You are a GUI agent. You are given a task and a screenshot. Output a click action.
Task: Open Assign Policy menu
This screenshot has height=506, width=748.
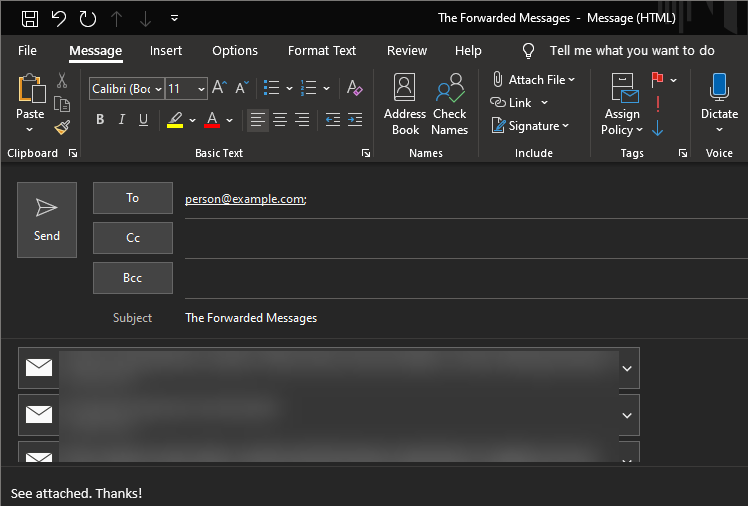(622, 104)
